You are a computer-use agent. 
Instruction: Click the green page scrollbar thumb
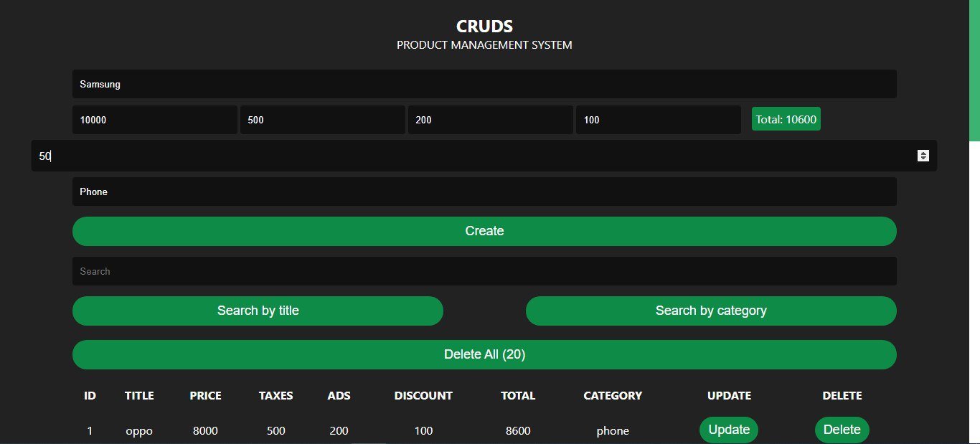click(x=974, y=70)
